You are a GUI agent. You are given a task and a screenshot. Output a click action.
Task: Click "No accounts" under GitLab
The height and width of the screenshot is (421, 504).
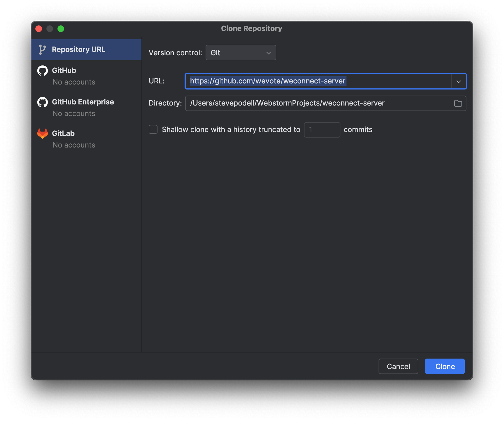tap(74, 145)
